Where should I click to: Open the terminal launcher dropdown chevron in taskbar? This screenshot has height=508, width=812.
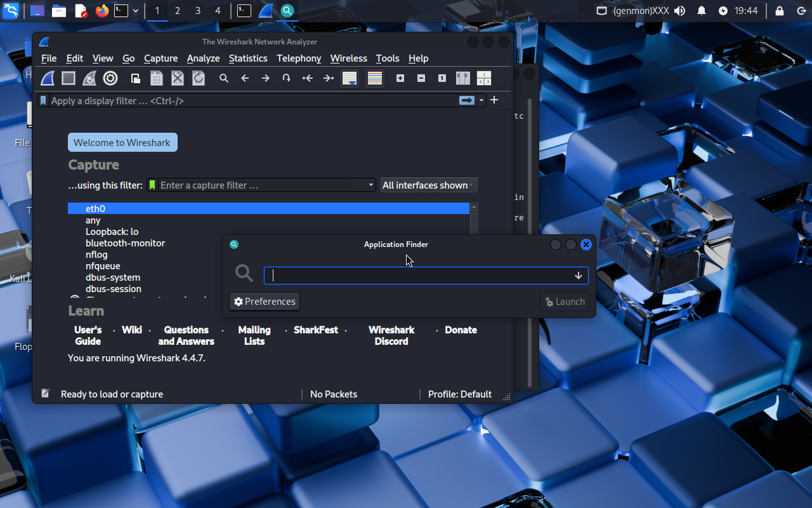pos(136,11)
